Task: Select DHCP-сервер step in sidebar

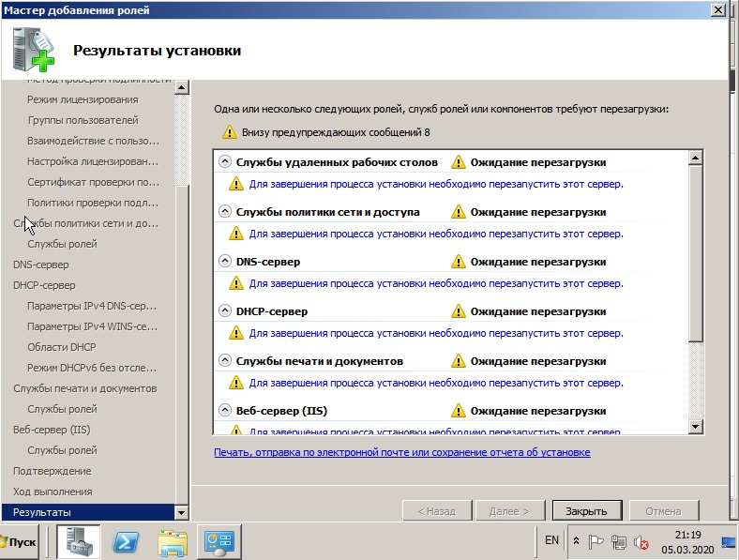Action: (44, 285)
